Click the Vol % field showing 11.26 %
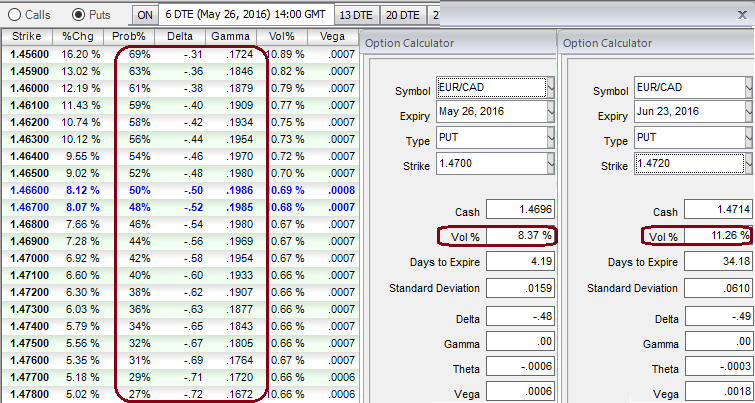755x403 pixels. pyautogui.click(x=718, y=236)
